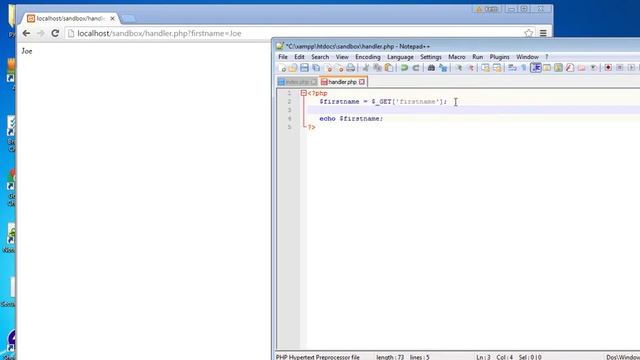Click Chrome's Forward arrow button
The height and width of the screenshot is (360, 640).
click(x=40, y=33)
